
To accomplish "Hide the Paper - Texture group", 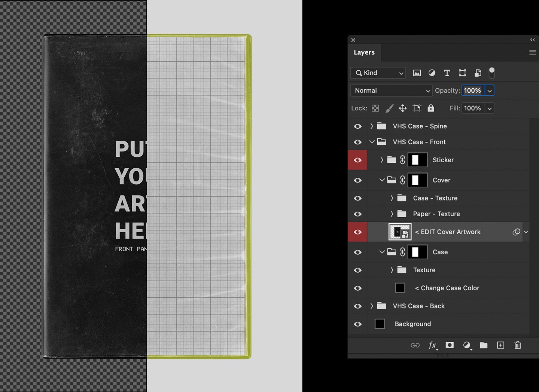I will (x=357, y=214).
